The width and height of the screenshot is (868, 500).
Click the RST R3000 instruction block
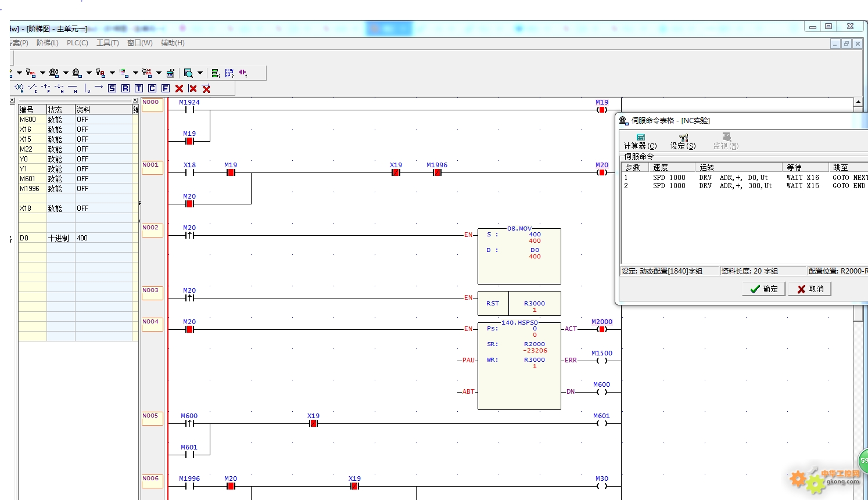(519, 303)
